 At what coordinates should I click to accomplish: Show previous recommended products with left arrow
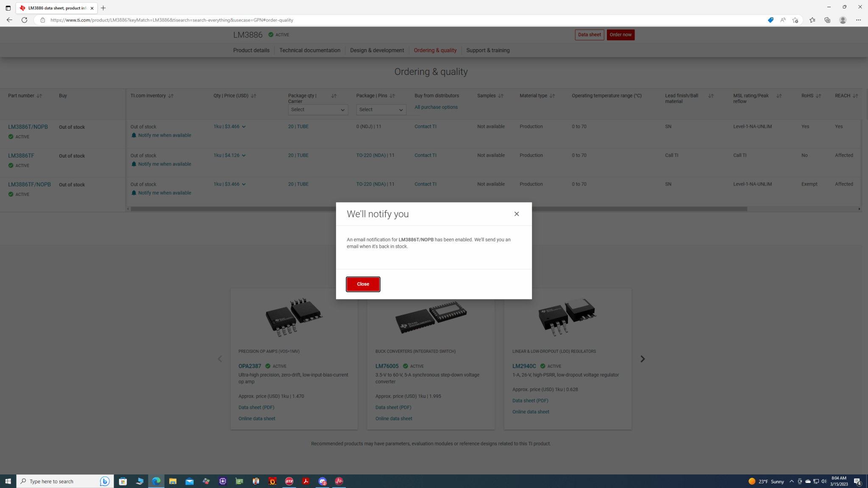(220, 359)
